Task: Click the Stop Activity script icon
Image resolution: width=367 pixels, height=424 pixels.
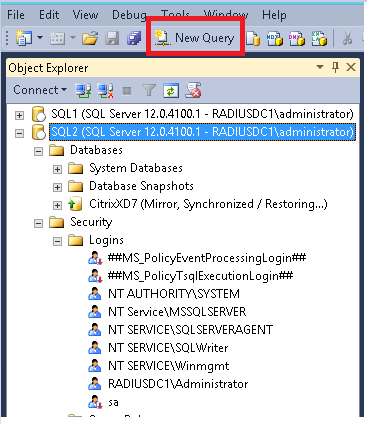Action: point(193,90)
